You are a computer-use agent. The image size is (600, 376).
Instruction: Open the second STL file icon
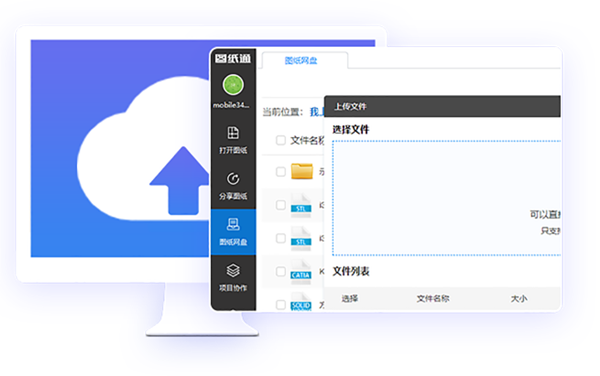click(301, 238)
